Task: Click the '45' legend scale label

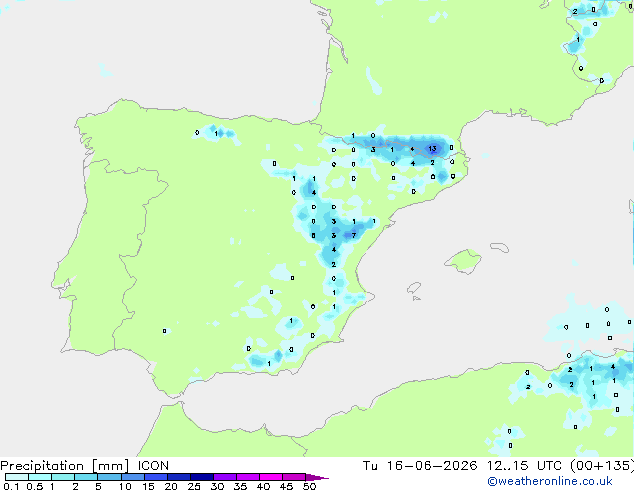Action: pos(286,486)
